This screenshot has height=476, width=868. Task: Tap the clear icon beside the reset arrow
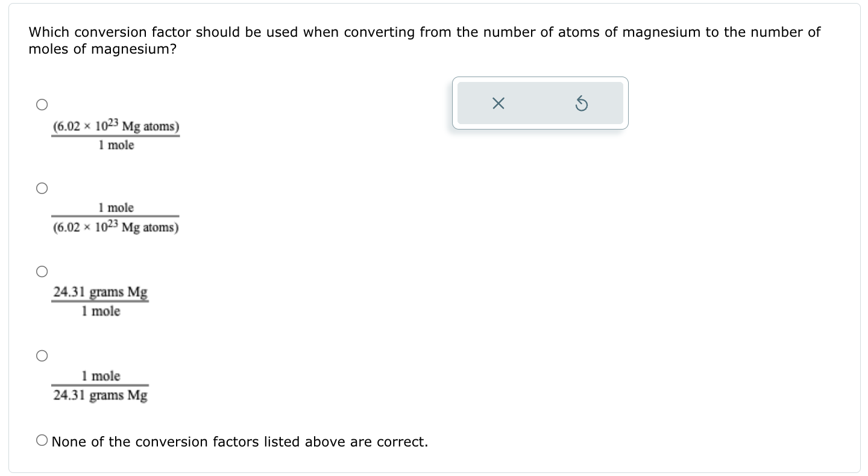click(498, 103)
